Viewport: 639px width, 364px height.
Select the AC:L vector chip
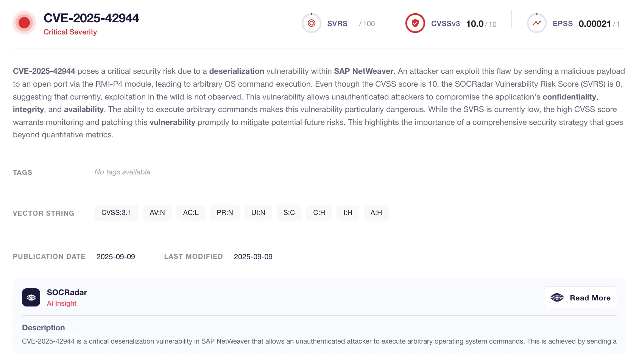[x=191, y=213]
